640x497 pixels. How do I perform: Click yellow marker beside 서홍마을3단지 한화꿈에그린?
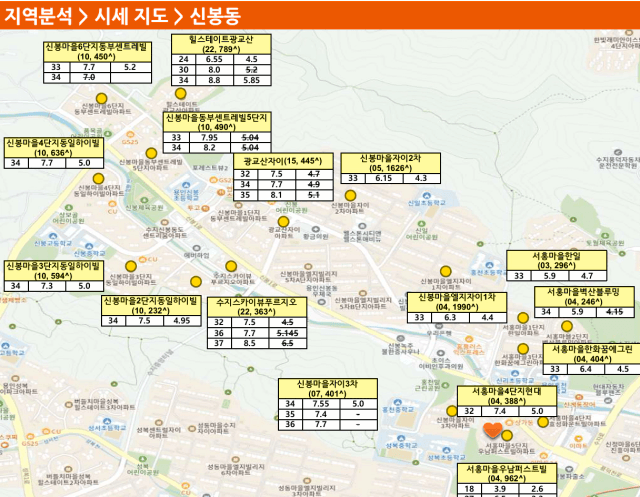click(x=523, y=349)
